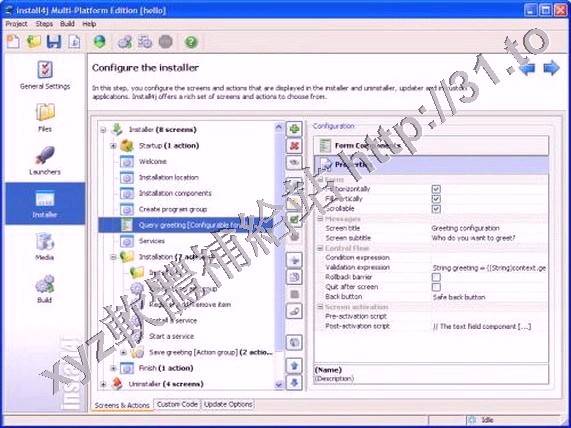Select the Welcome screen in tree

153,161
